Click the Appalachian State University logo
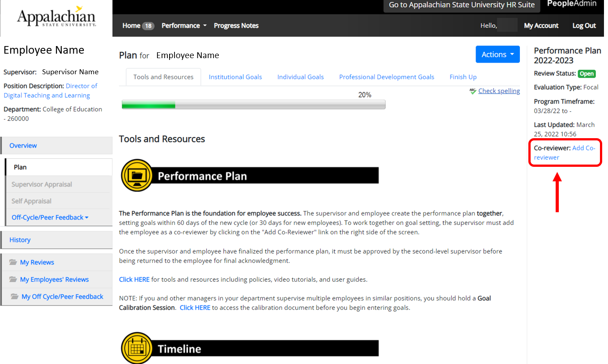 pyautogui.click(x=56, y=18)
